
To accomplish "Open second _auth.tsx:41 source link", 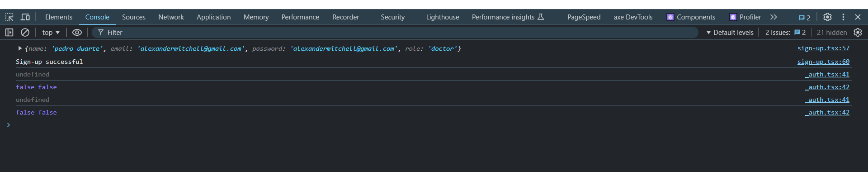I will (x=827, y=100).
